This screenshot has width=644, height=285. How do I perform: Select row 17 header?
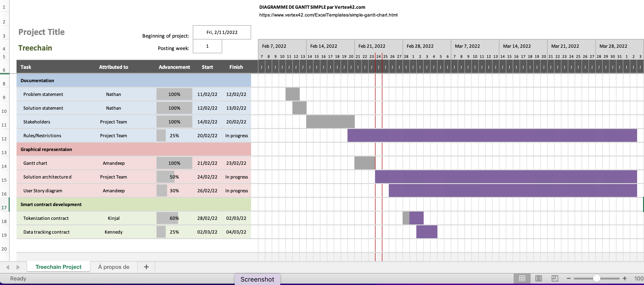[4, 207]
